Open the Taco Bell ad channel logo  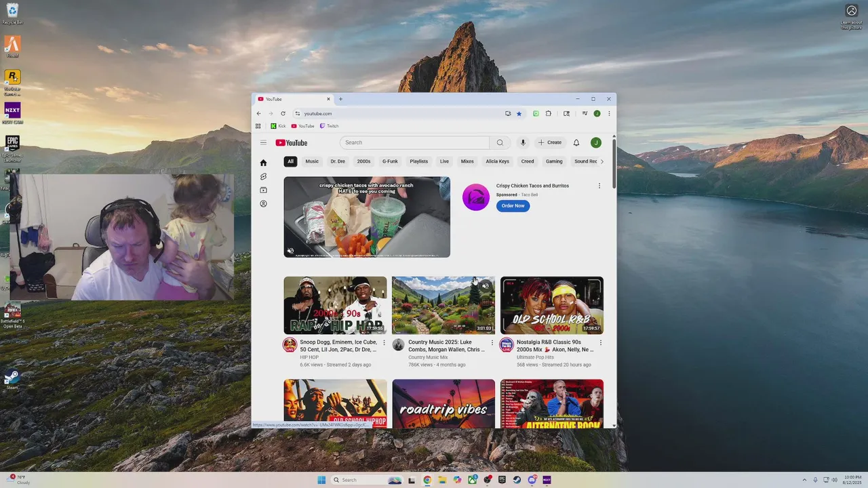(x=476, y=197)
